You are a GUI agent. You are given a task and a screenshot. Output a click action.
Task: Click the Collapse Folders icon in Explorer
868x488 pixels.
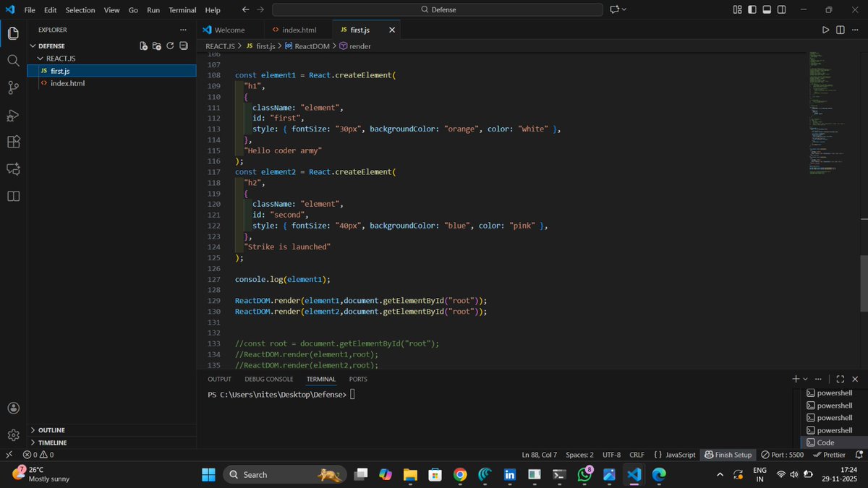tap(184, 46)
